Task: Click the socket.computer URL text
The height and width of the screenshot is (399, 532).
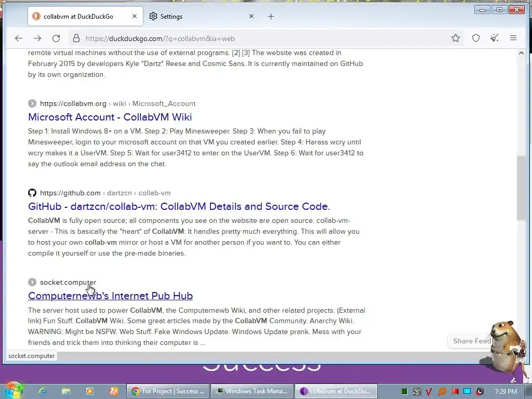Action: pyautogui.click(x=68, y=282)
